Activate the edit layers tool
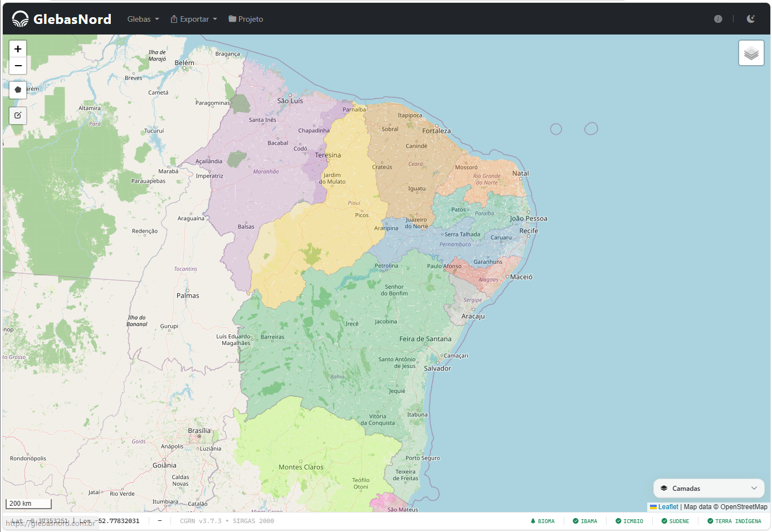 coord(18,115)
